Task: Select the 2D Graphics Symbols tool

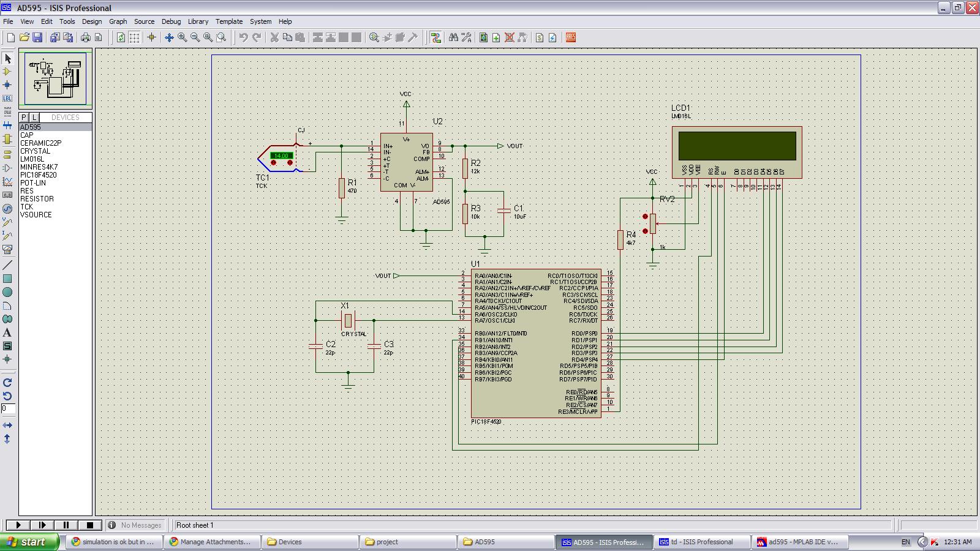Action: [x=7, y=346]
